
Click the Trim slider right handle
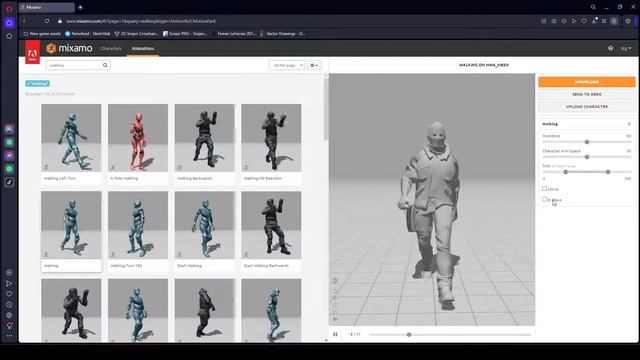click(608, 172)
